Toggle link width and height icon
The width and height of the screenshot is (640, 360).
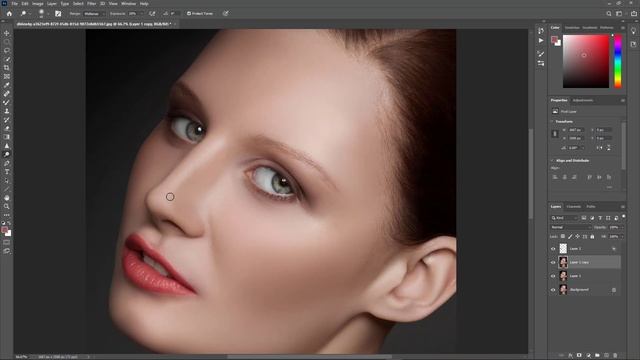tap(555, 134)
